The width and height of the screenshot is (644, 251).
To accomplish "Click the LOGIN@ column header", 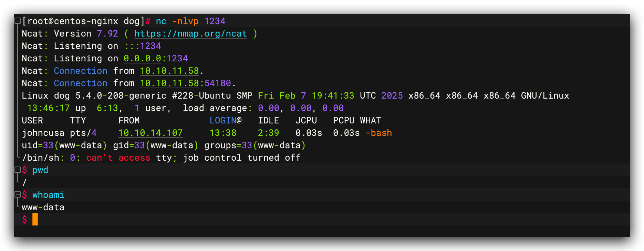I will (x=226, y=120).
